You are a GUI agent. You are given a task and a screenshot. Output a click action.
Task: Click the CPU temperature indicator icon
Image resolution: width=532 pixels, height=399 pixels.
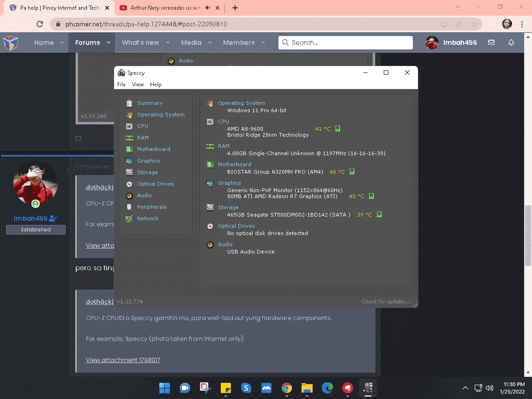(338, 128)
